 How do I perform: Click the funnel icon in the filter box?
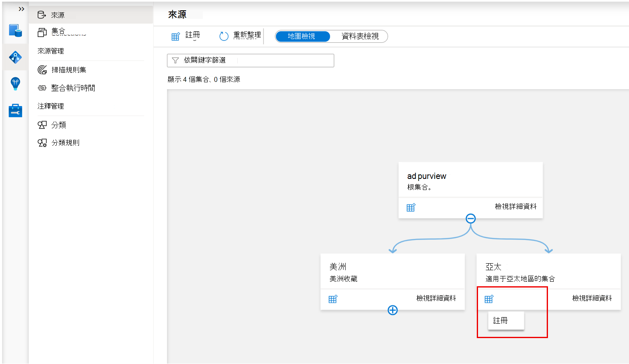click(x=176, y=60)
